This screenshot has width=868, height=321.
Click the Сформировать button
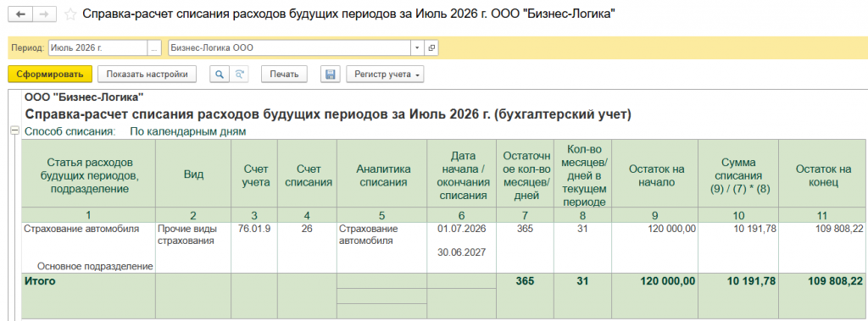tap(50, 75)
